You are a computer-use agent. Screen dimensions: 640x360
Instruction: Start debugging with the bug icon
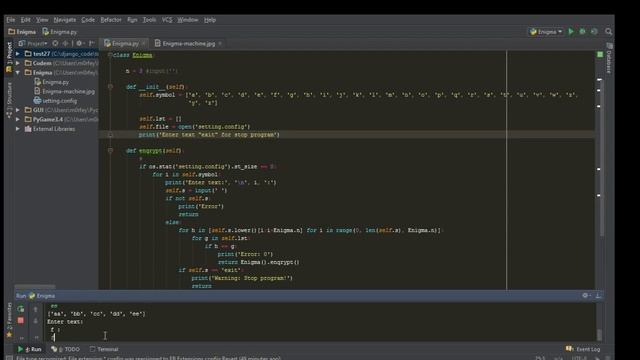pyautogui.click(x=582, y=31)
